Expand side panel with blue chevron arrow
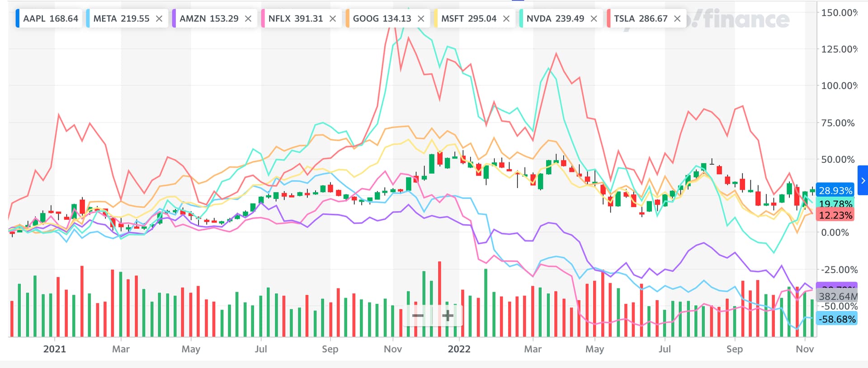This screenshot has width=868, height=368. coord(863,180)
